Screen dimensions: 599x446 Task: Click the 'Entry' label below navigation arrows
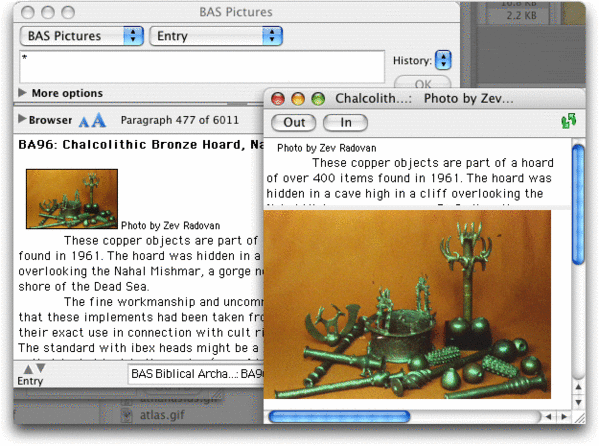click(x=30, y=381)
